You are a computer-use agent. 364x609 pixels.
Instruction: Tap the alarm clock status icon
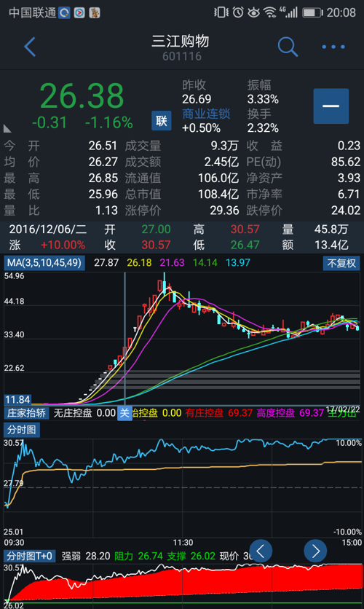point(238,12)
